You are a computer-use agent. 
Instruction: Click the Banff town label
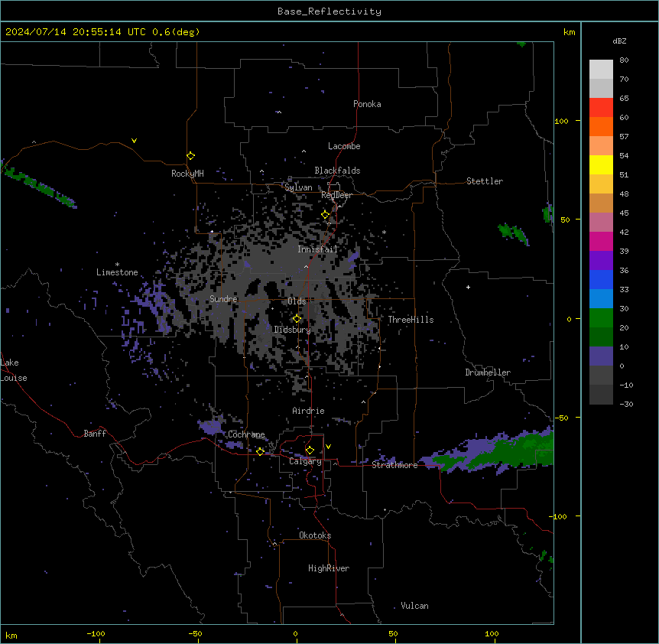[95, 434]
